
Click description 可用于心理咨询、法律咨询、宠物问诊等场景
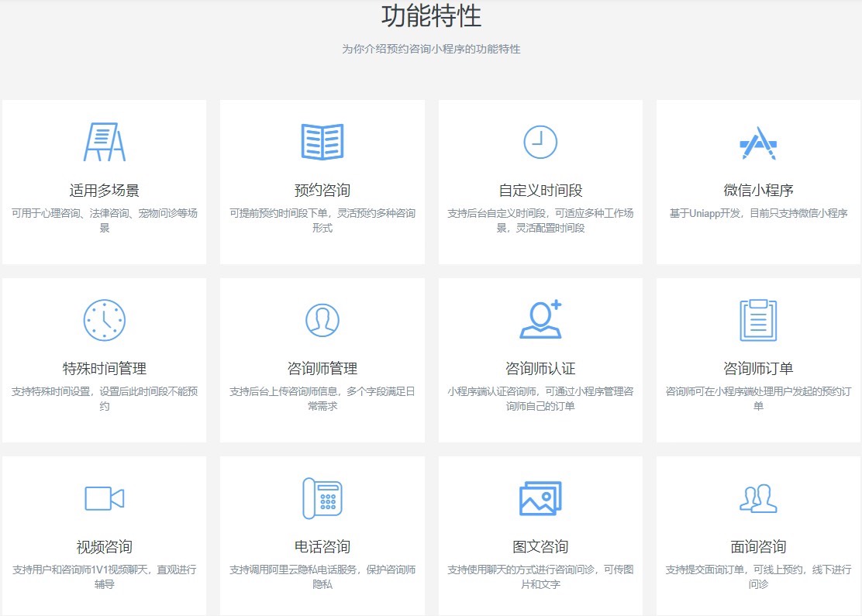pos(105,220)
